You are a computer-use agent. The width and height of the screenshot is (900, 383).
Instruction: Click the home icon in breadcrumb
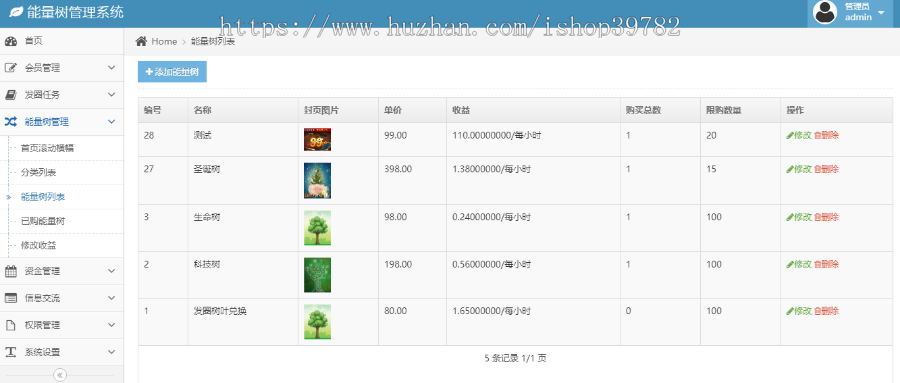141,41
